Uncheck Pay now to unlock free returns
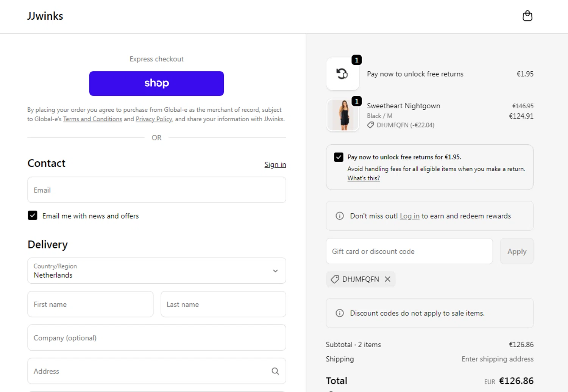568x392 pixels. click(339, 157)
